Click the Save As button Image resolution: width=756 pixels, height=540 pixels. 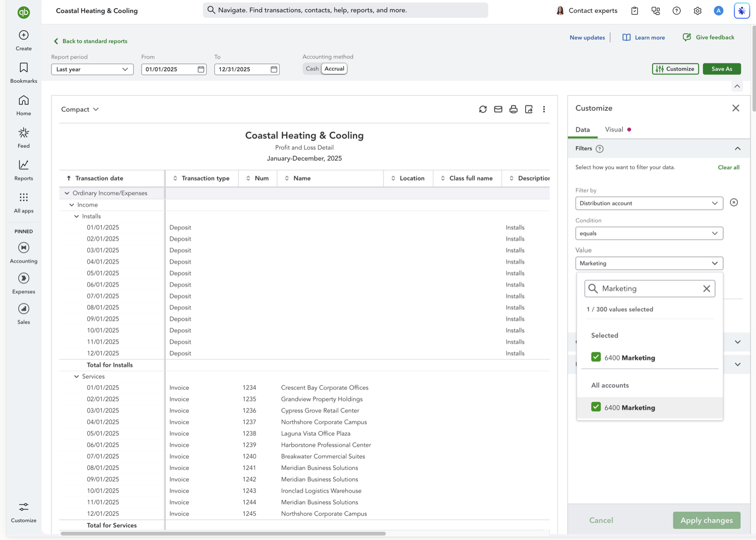click(x=722, y=69)
